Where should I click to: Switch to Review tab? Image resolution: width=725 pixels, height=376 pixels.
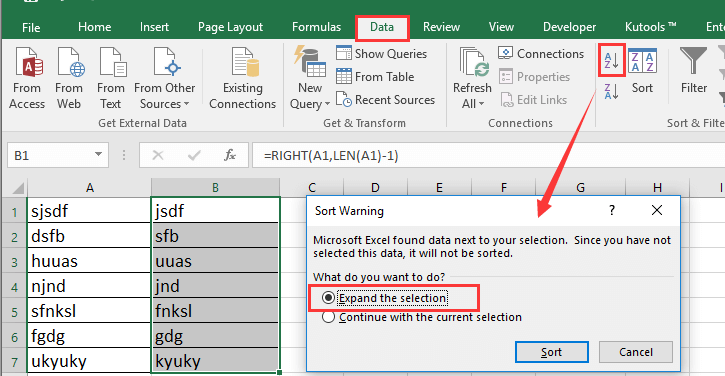(x=441, y=27)
